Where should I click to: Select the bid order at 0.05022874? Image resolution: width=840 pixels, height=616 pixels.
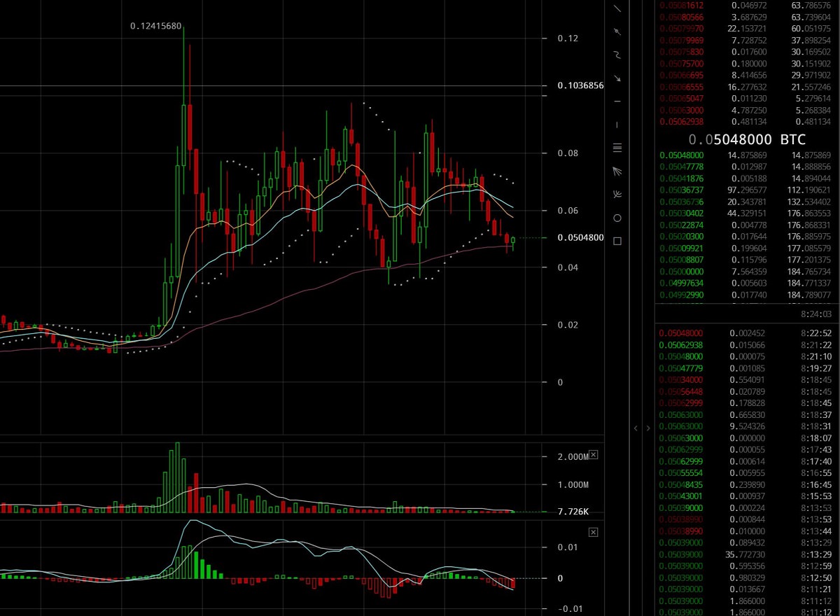tap(747, 225)
